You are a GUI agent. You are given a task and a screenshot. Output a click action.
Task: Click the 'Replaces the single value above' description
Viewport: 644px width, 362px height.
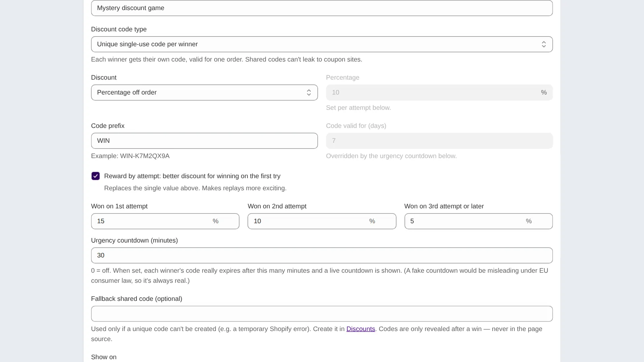pyautogui.click(x=195, y=188)
